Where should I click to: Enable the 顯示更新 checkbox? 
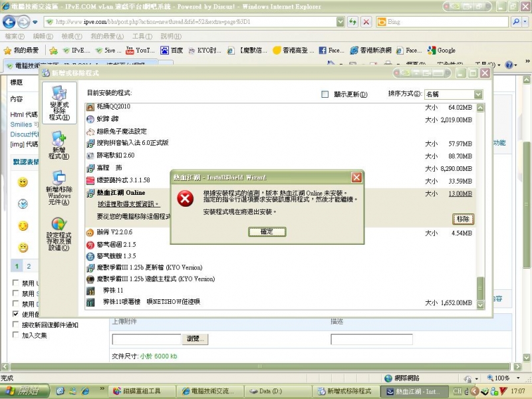click(325, 94)
